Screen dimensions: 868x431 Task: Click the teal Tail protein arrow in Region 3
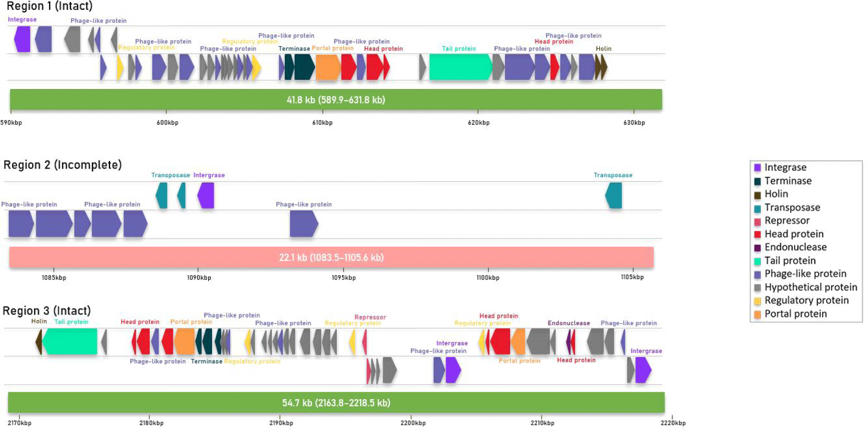pyautogui.click(x=71, y=342)
